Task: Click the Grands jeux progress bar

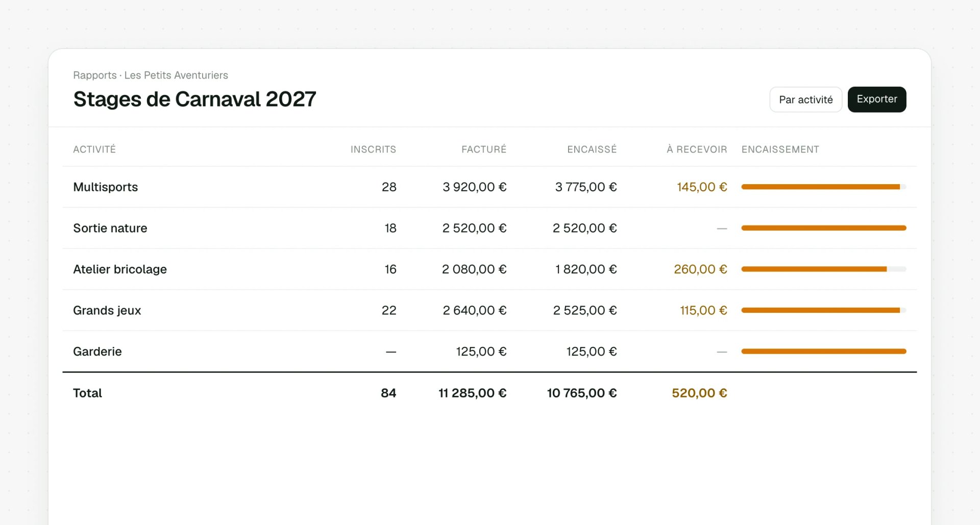Action: click(x=824, y=310)
